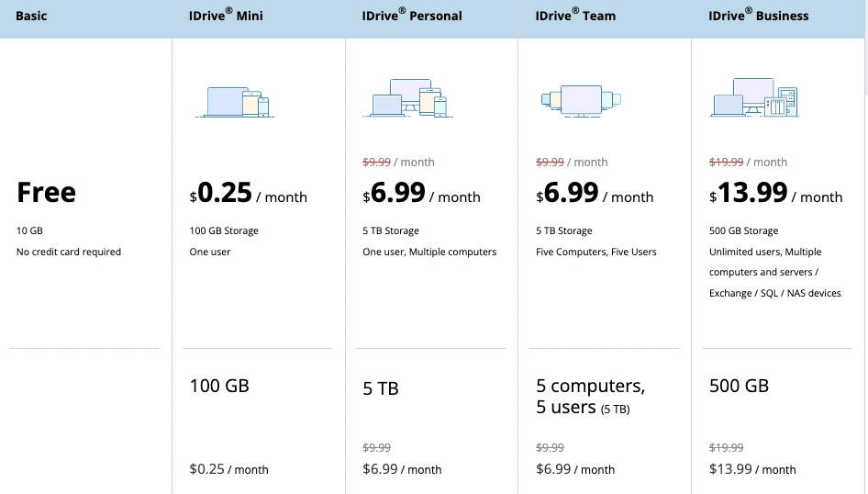Viewport: 868px width, 494px height.
Task: Click the IDrive Team monitors illustration
Action: 582,98
